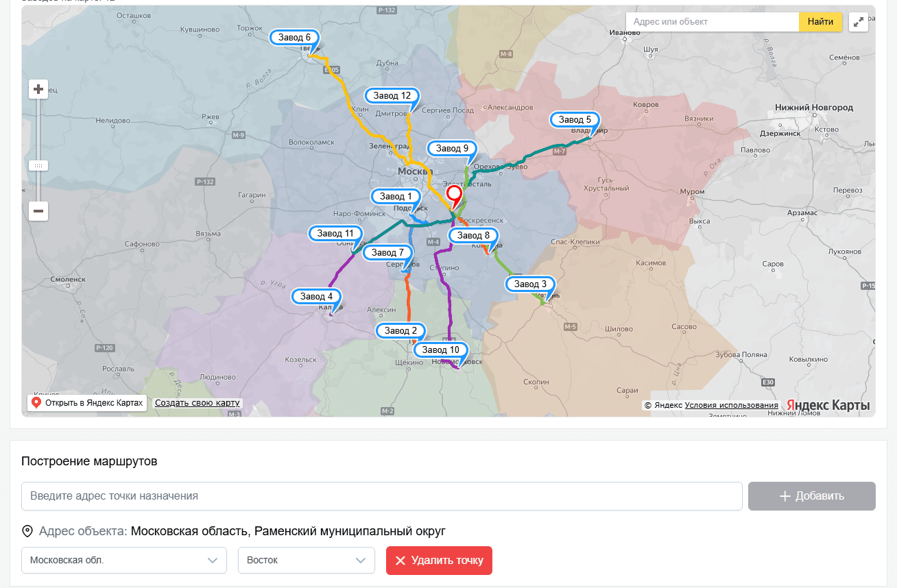Click the Построение маршрутов heading
Screen dimensions: 897x588
coord(90,461)
